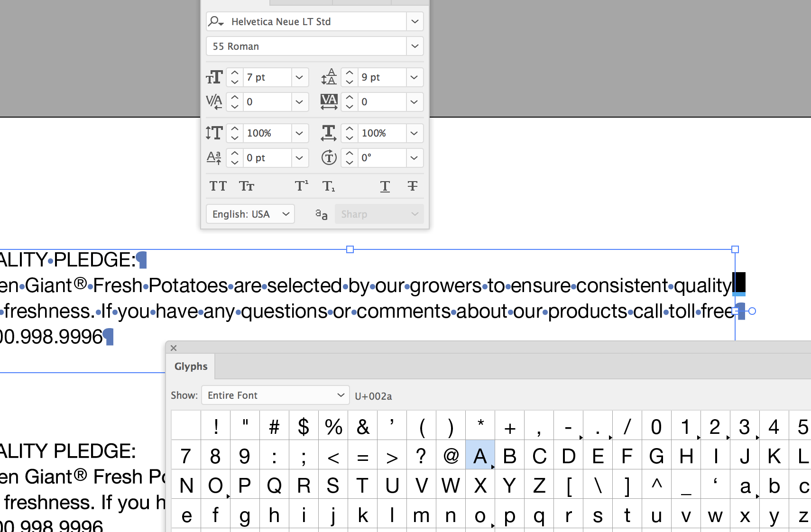Viewport: 811px width, 532px height.
Task: Click the font size icon
Action: (x=214, y=77)
